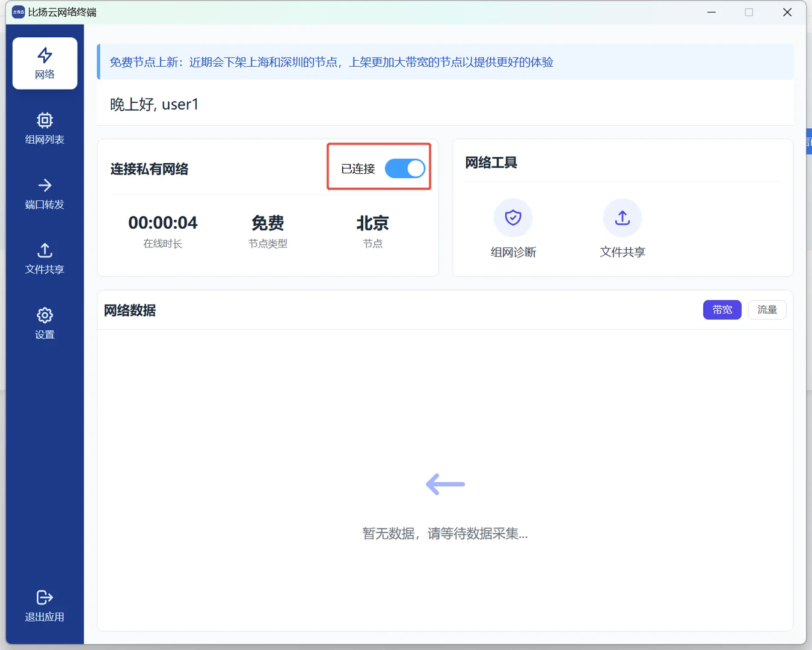Switch the network data view to 流量

click(x=767, y=309)
